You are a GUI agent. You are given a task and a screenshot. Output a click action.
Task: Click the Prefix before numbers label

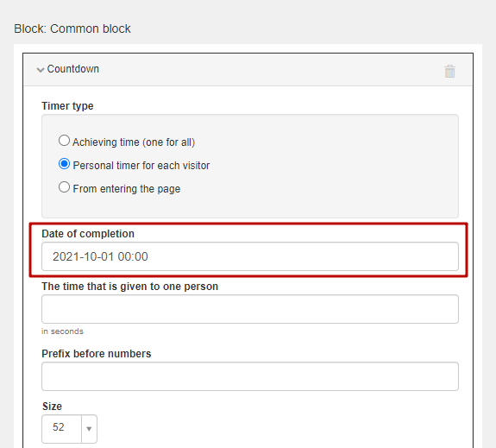96,353
